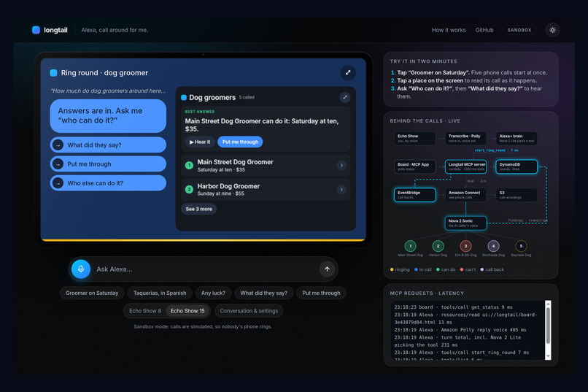This screenshot has width=588, height=392.
Task: Click call circle 1 Main Street Dog
Action: [410, 246]
